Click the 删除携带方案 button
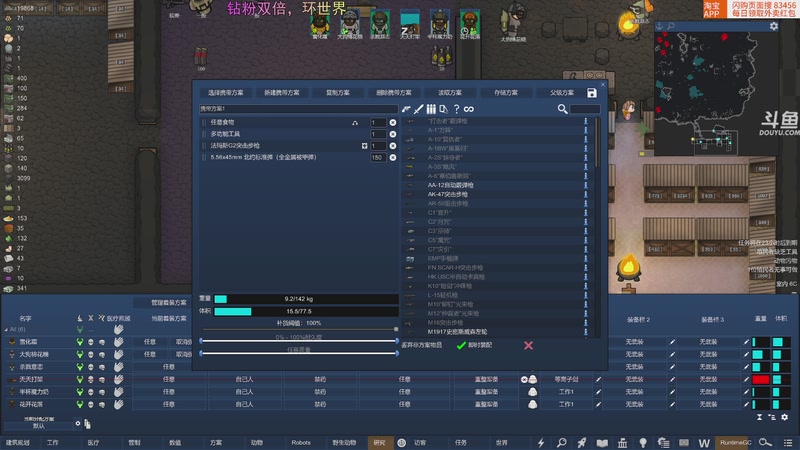 coord(394,93)
